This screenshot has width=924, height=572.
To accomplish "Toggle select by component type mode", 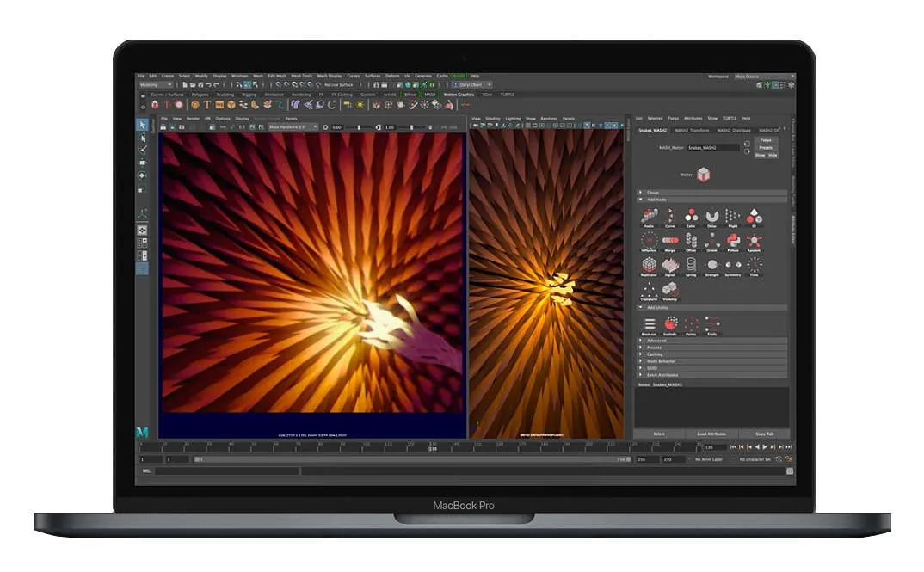I will click(x=255, y=85).
